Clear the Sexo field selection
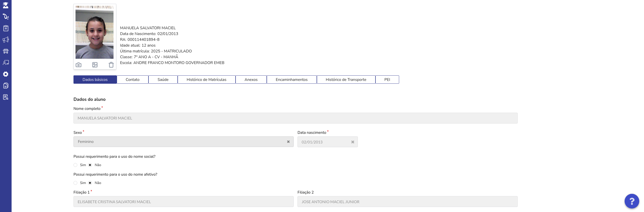The width and height of the screenshot is (644, 212). (x=288, y=142)
